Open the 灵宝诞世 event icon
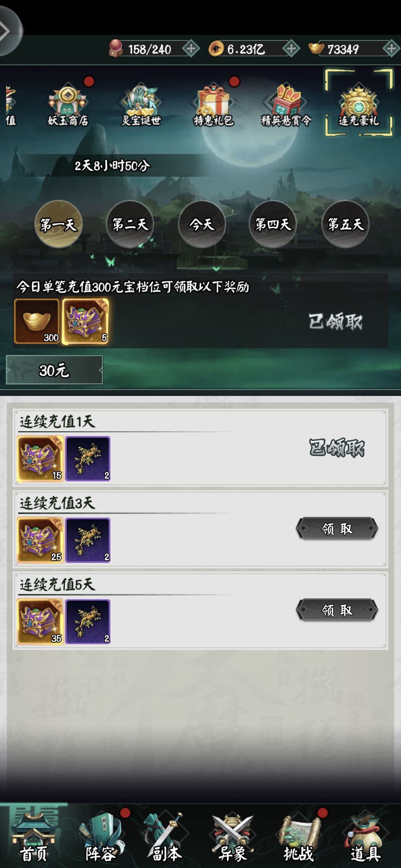 141,105
